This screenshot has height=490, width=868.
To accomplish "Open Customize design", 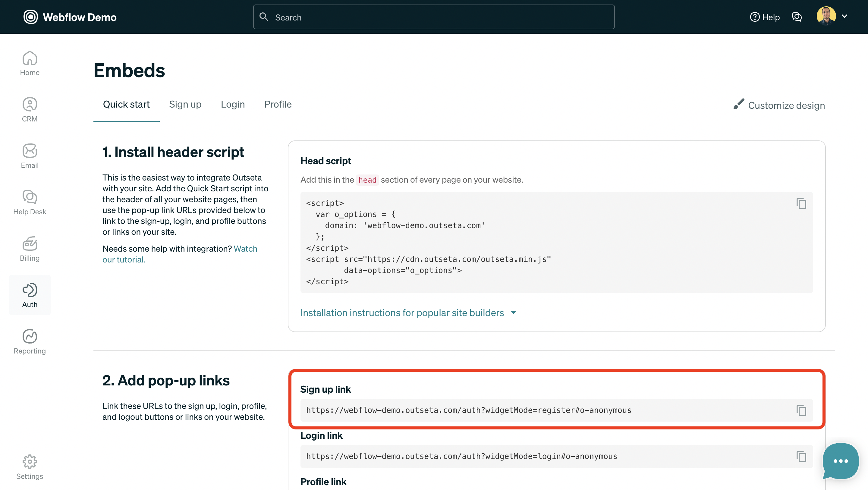I will (x=786, y=105).
